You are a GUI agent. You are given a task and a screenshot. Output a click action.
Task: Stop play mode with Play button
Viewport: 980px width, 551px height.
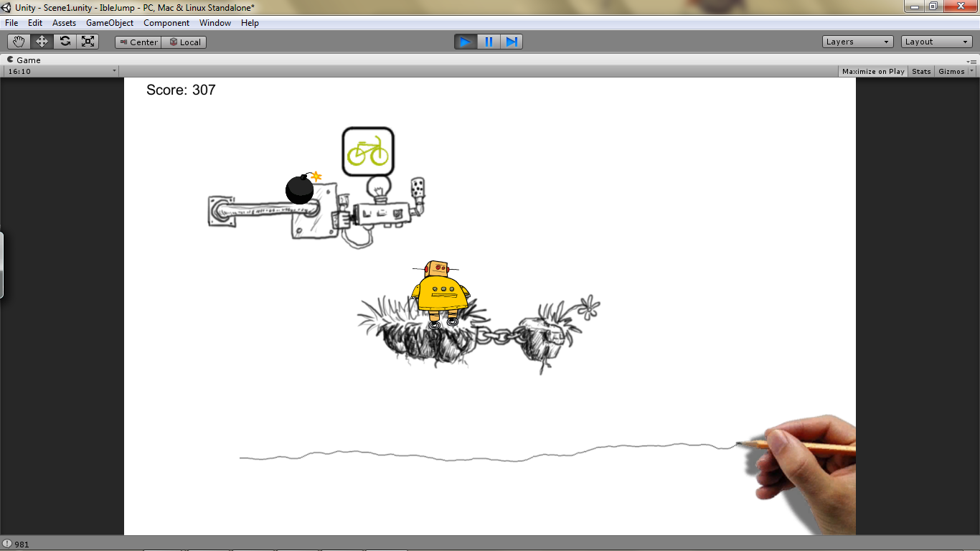466,42
